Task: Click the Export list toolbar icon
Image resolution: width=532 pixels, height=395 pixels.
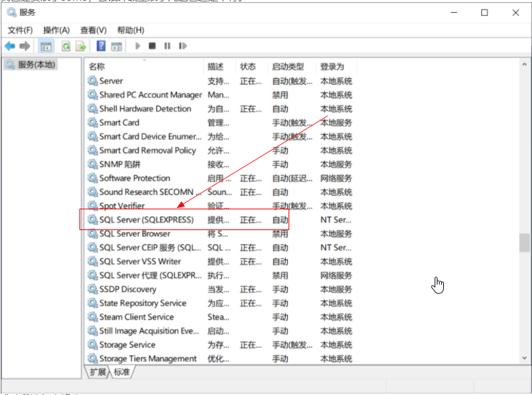Action: pos(81,46)
